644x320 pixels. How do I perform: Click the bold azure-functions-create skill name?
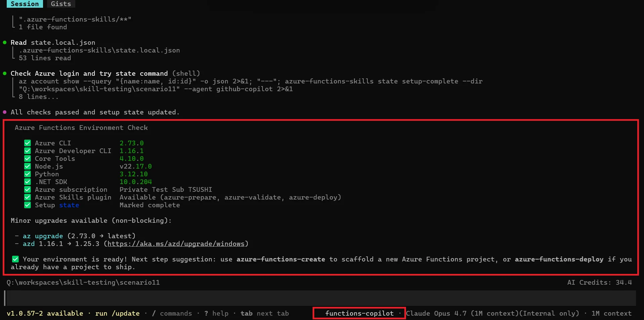281,259
